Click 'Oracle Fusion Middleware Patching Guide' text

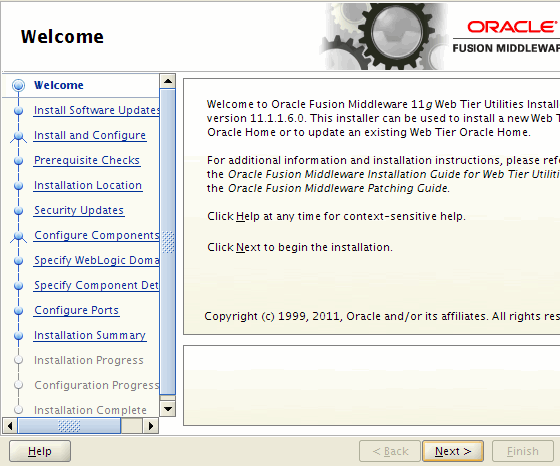coord(338,188)
